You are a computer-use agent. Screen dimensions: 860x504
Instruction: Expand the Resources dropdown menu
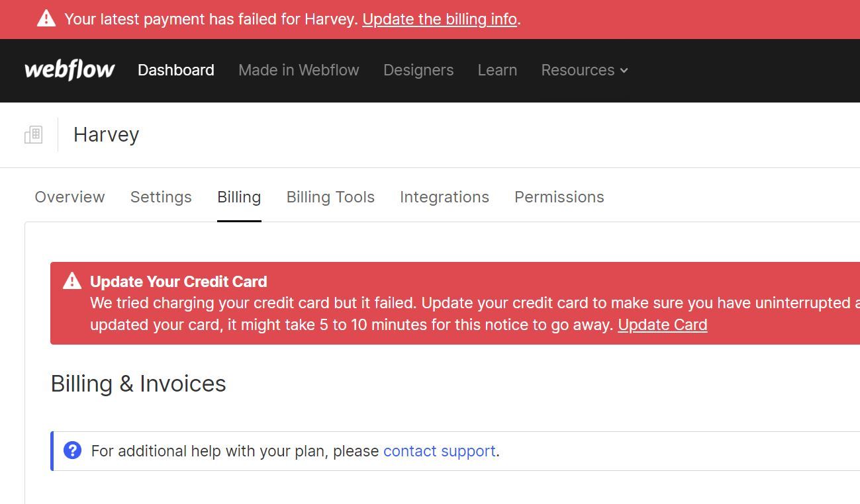coord(585,70)
